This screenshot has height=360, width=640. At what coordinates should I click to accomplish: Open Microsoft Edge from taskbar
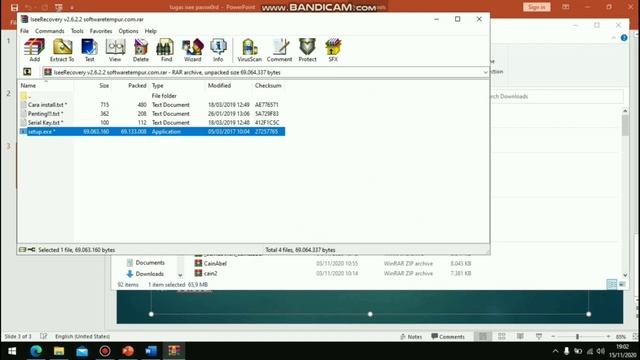tap(36, 351)
